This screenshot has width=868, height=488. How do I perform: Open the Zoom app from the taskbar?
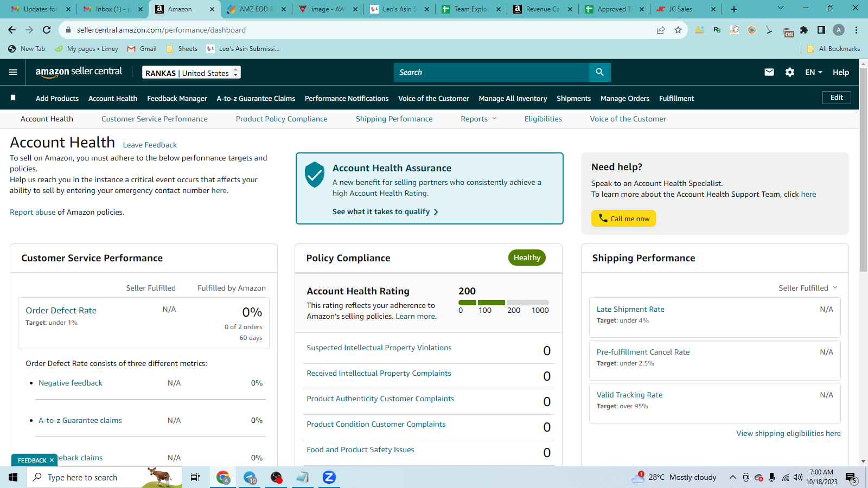click(x=329, y=477)
